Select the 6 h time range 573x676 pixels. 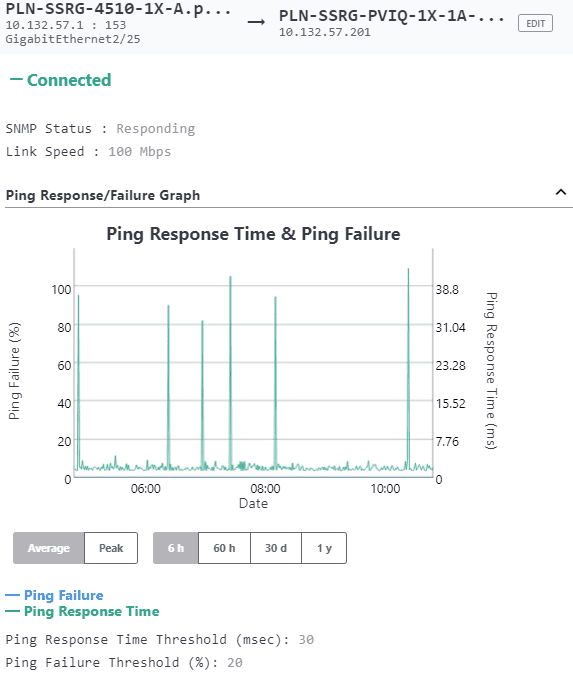(176, 548)
